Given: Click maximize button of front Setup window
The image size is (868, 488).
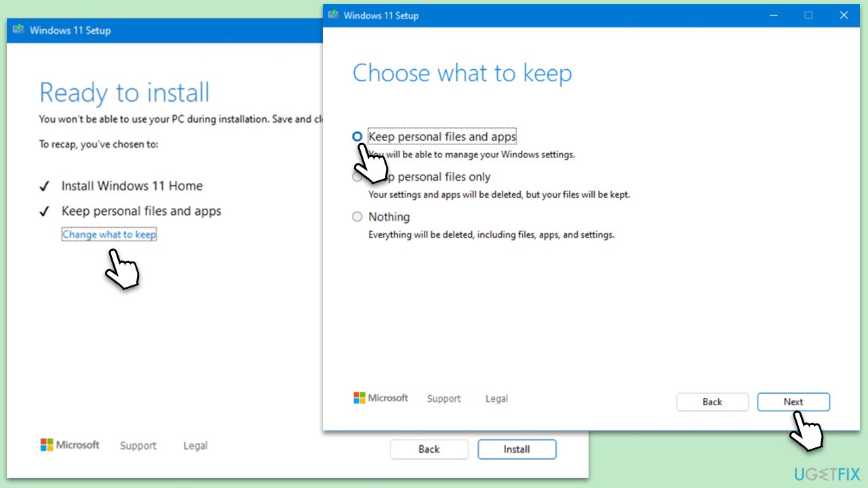Looking at the screenshot, I should pyautogui.click(x=808, y=15).
